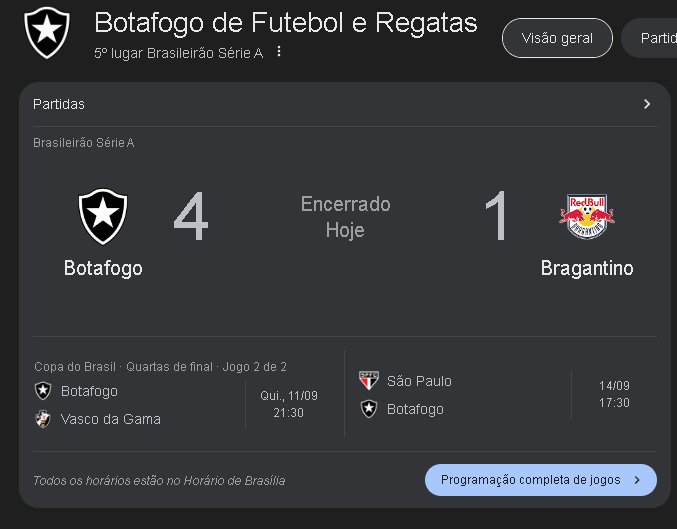Image resolution: width=677 pixels, height=529 pixels.
Task: Open the São Paulo vs Botafogo 14/09 fixture
Action: click(503, 395)
